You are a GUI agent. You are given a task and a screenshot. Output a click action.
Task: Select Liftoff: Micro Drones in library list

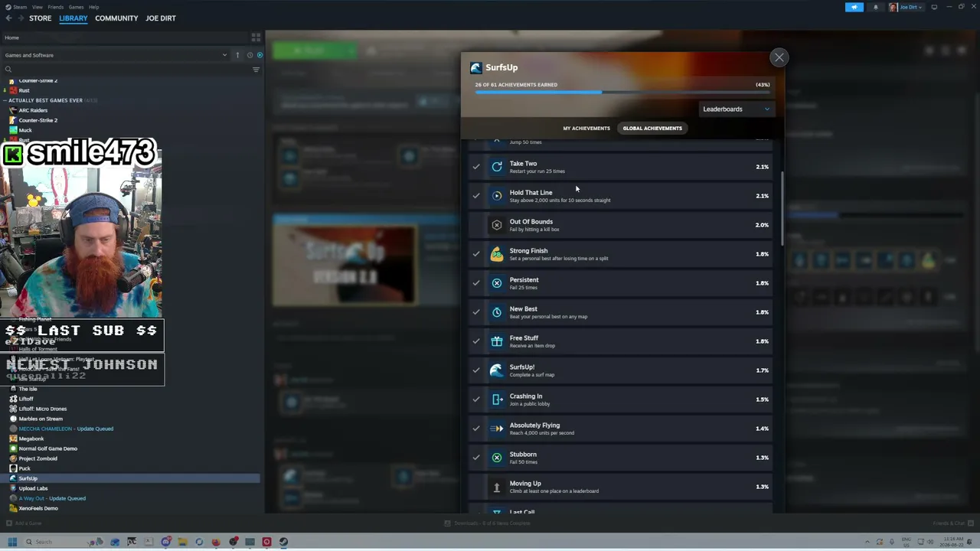pyautogui.click(x=130, y=409)
